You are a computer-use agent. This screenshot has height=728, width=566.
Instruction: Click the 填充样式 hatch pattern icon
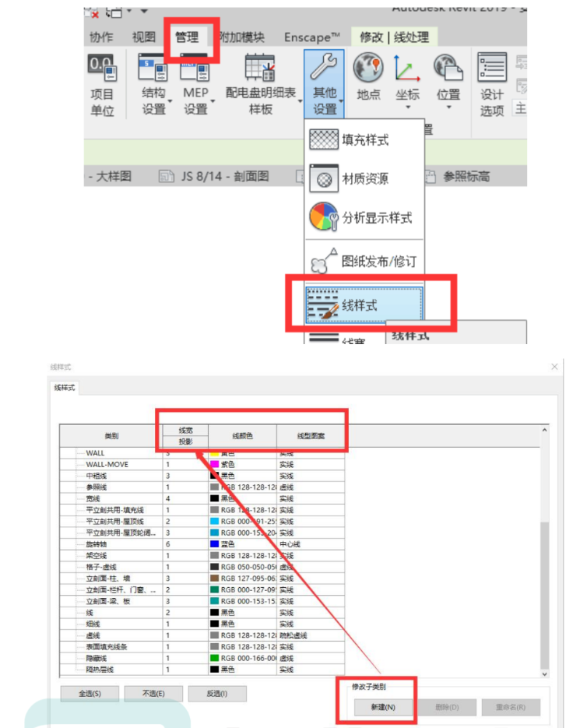coord(324,139)
